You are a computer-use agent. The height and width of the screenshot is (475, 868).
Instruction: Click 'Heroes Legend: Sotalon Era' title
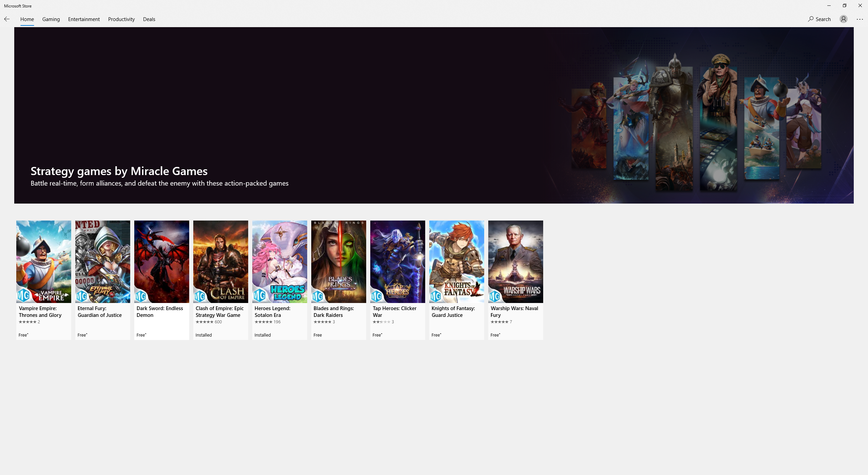tap(273, 311)
